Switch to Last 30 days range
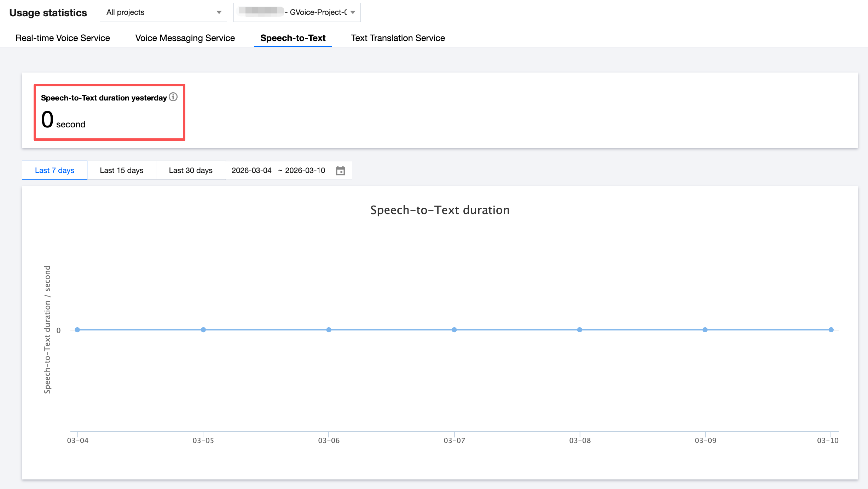The width and height of the screenshot is (868, 489). [x=190, y=171]
